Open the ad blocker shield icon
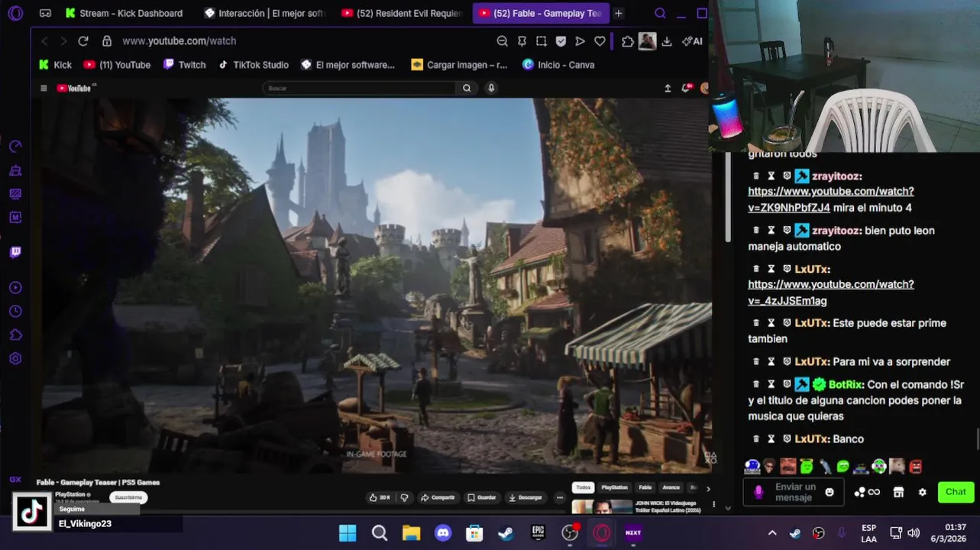 (x=561, y=41)
